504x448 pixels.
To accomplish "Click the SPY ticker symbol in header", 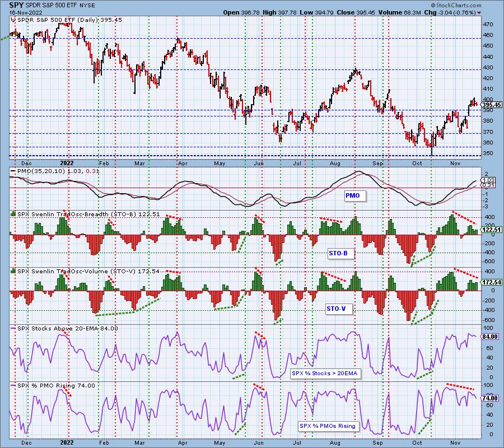I will click(x=16, y=5).
